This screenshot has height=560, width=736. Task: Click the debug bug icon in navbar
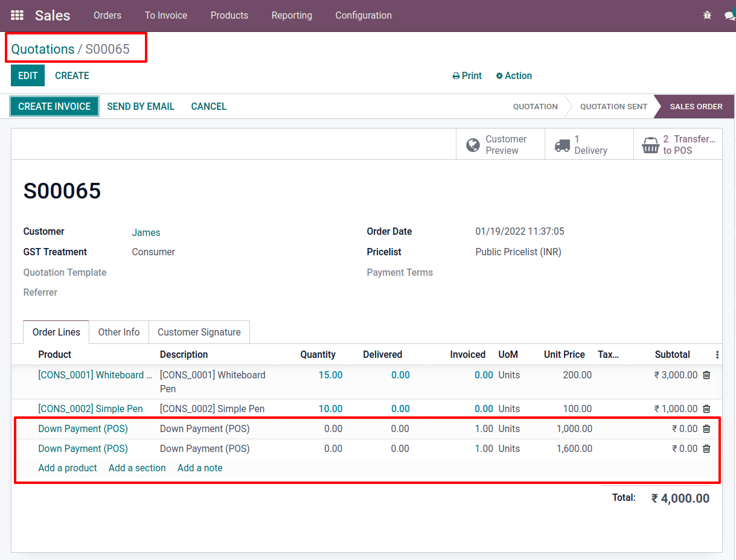pos(708,15)
